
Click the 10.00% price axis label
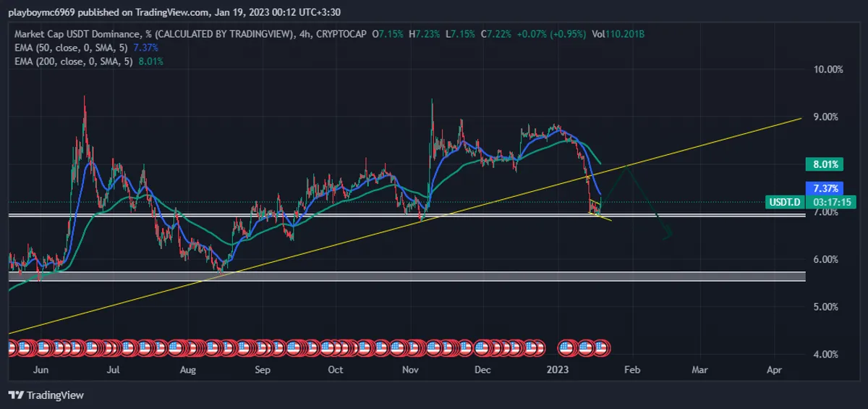pyautogui.click(x=828, y=69)
